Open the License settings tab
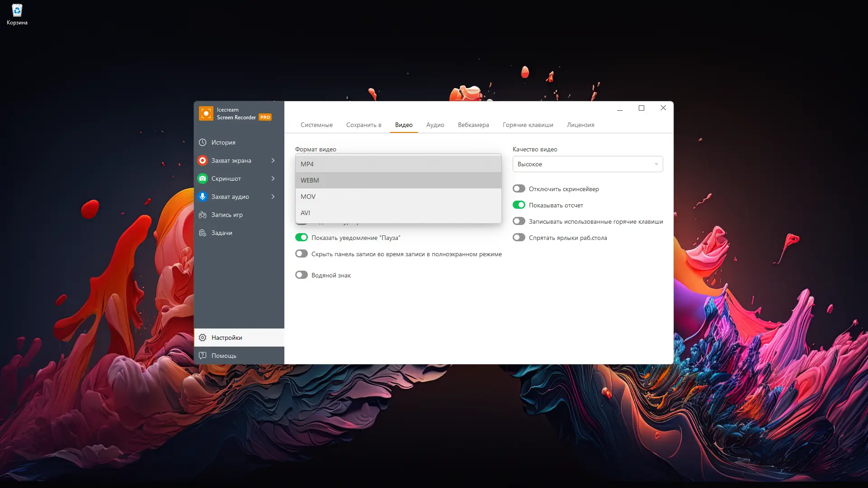Screen dimensions: 868x488 (x=580, y=125)
